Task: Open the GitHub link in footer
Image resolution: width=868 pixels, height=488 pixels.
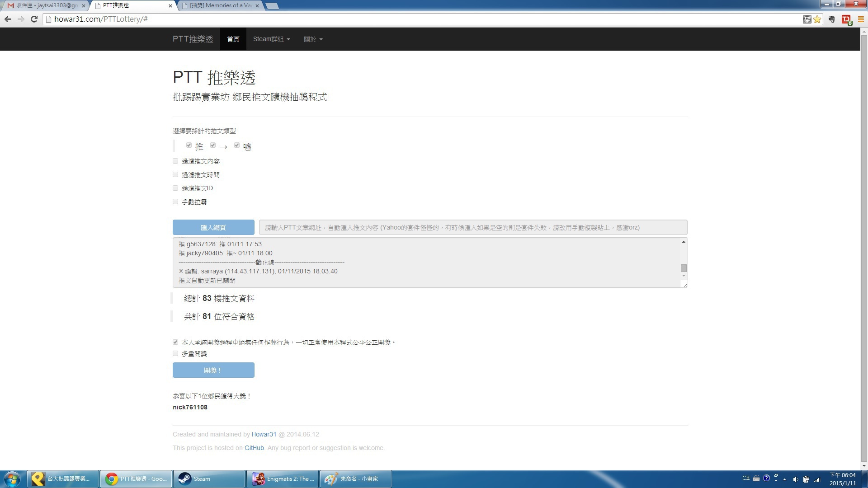Action: [254, 448]
